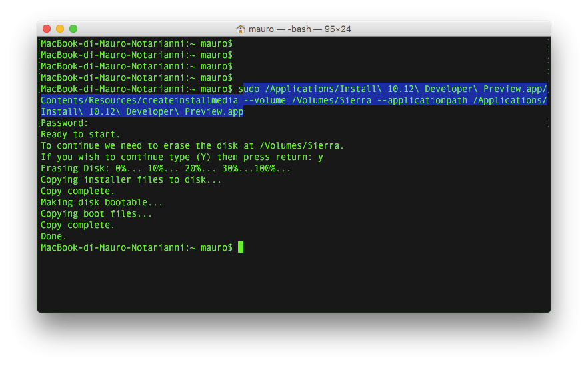The image size is (588, 366).
Task: Click the window title "mauro — -bash — 95×24"
Action: tap(299, 29)
